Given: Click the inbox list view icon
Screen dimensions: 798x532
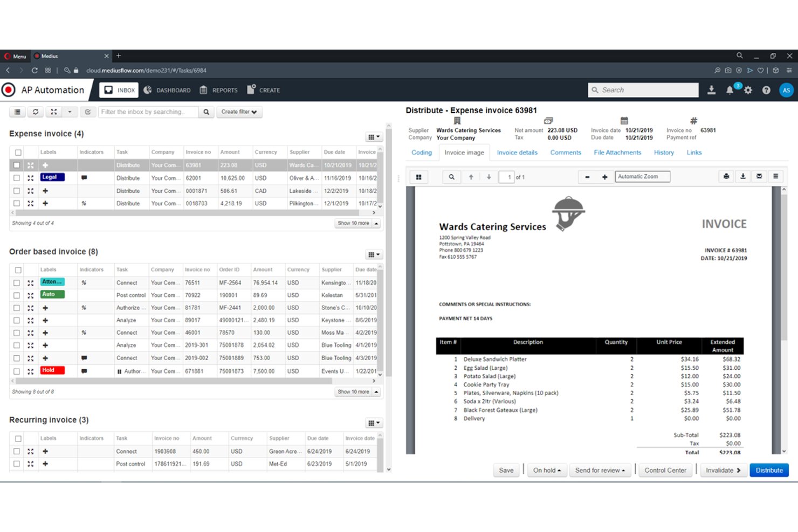Looking at the screenshot, I should coord(18,112).
